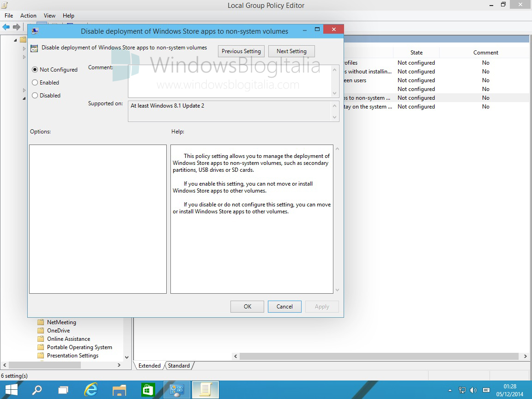Switch to the Extended tab

(149, 365)
